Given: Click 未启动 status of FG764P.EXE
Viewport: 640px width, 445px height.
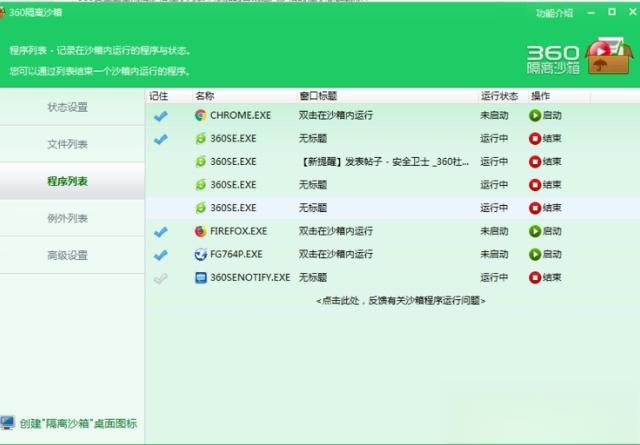Looking at the screenshot, I should tap(494, 254).
